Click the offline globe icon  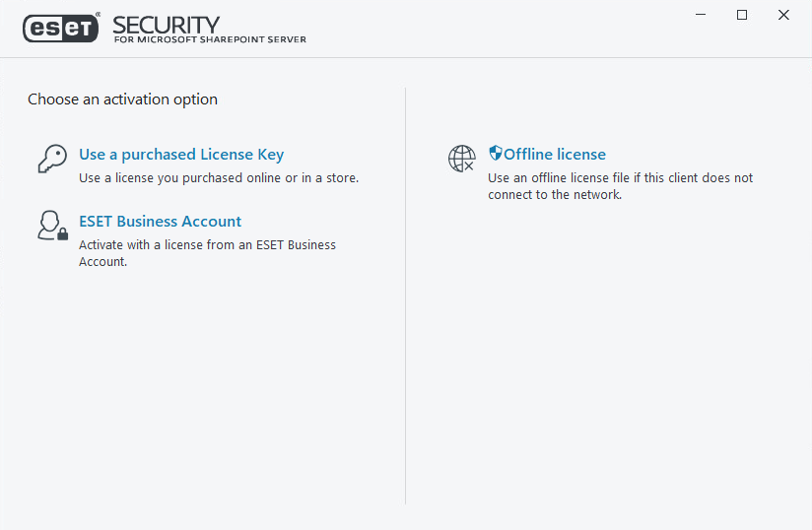[x=461, y=159]
